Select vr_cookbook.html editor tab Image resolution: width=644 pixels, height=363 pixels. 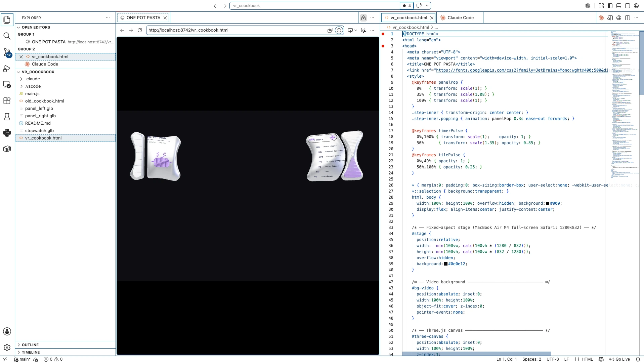pyautogui.click(x=409, y=18)
